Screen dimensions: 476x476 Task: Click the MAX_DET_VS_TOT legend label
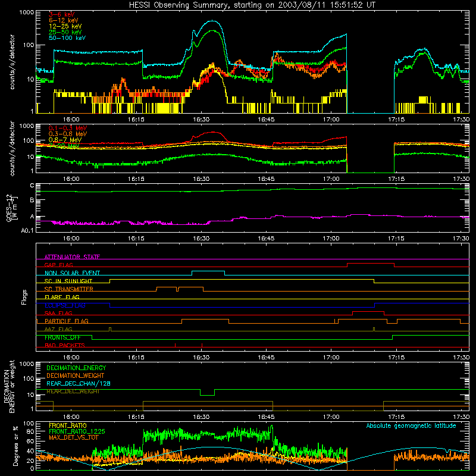click(x=74, y=437)
